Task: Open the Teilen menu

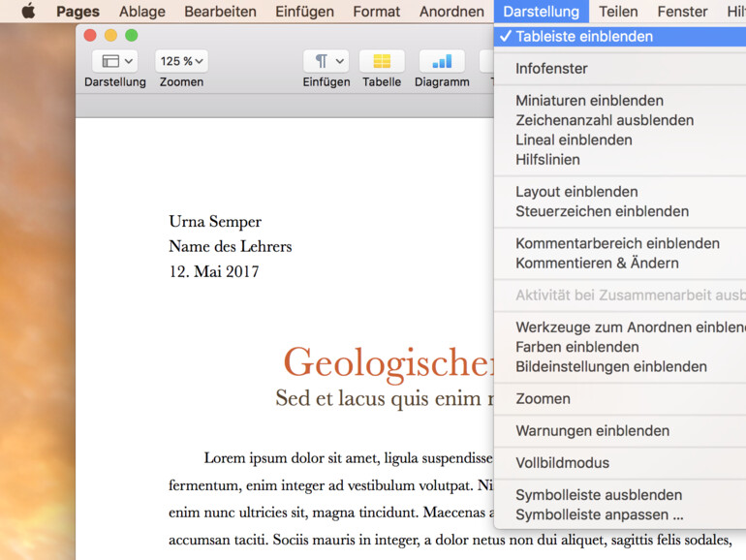Action: (618, 11)
